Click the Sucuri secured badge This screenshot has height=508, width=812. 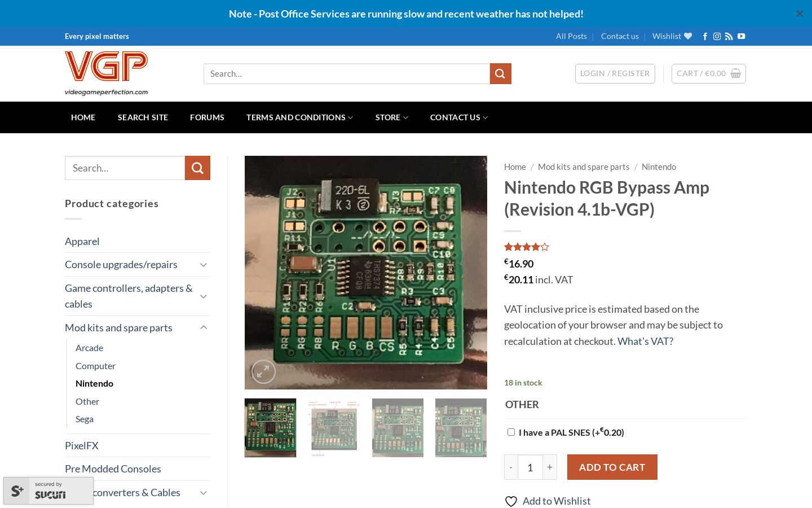coord(48,491)
